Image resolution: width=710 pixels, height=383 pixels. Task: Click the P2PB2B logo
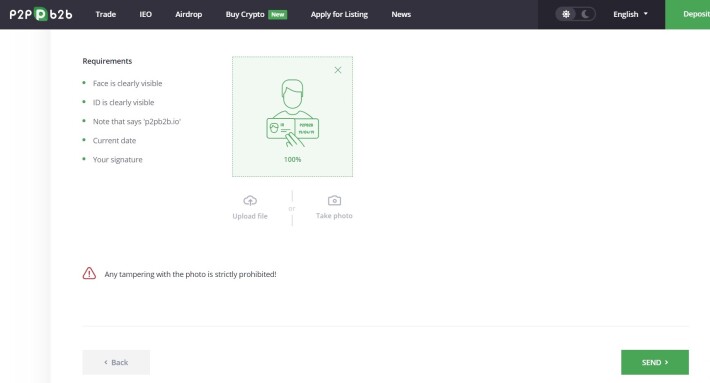point(41,14)
